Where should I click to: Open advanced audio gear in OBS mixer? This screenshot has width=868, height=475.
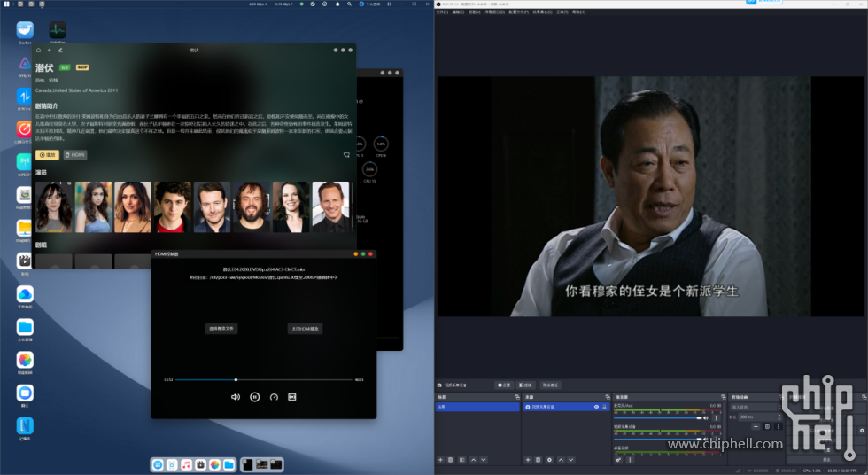click(x=618, y=460)
